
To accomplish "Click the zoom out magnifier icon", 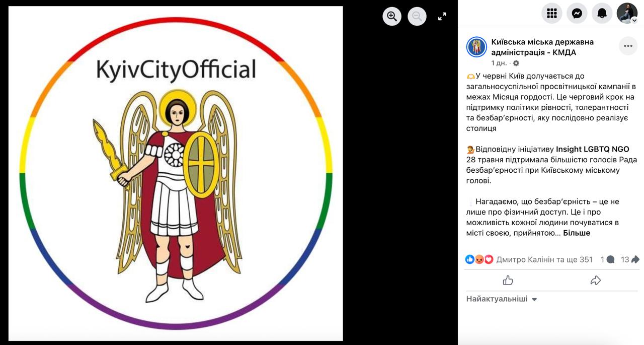I will (417, 16).
